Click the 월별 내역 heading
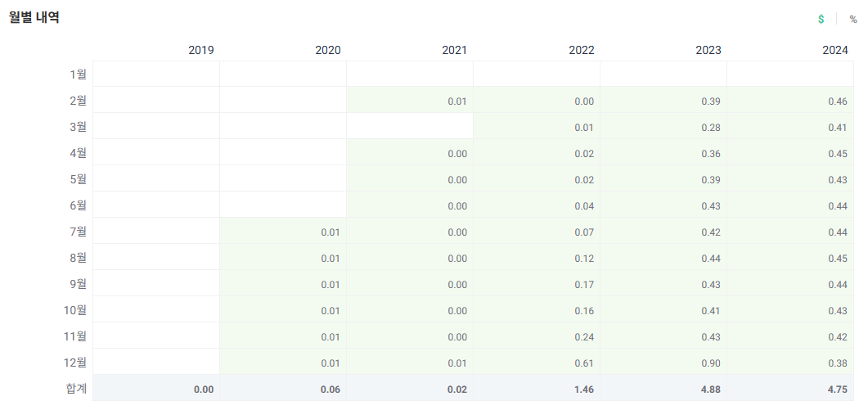Image resolution: width=868 pixels, height=410 pixels. 34,17
